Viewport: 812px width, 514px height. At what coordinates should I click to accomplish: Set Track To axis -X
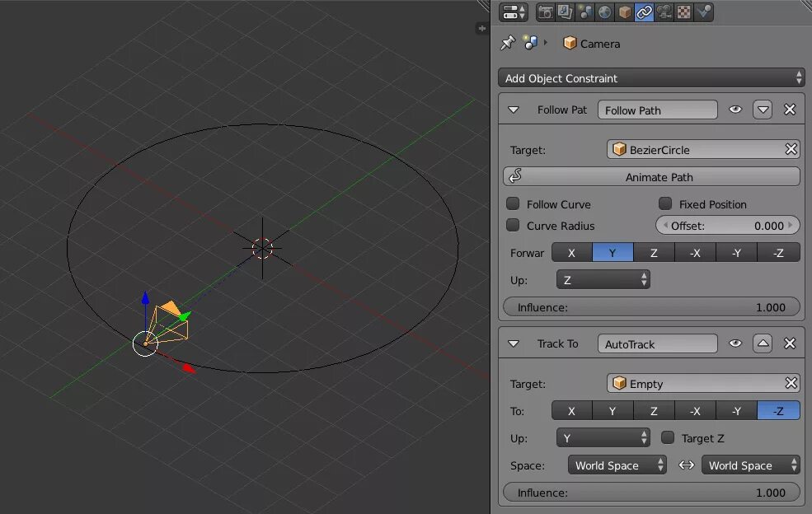(696, 410)
